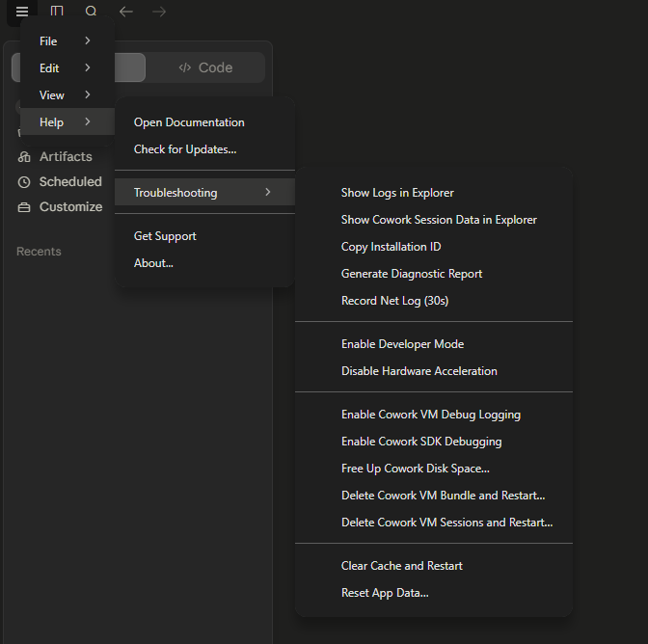Click the Help submenu chevron
The image size is (648, 644).
pyautogui.click(x=87, y=121)
